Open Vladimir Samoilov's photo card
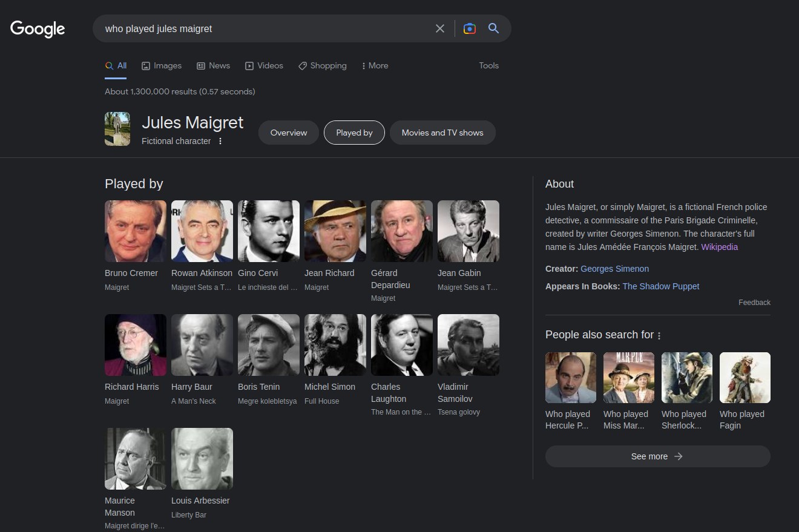Image resolution: width=799 pixels, height=532 pixels. click(x=469, y=345)
